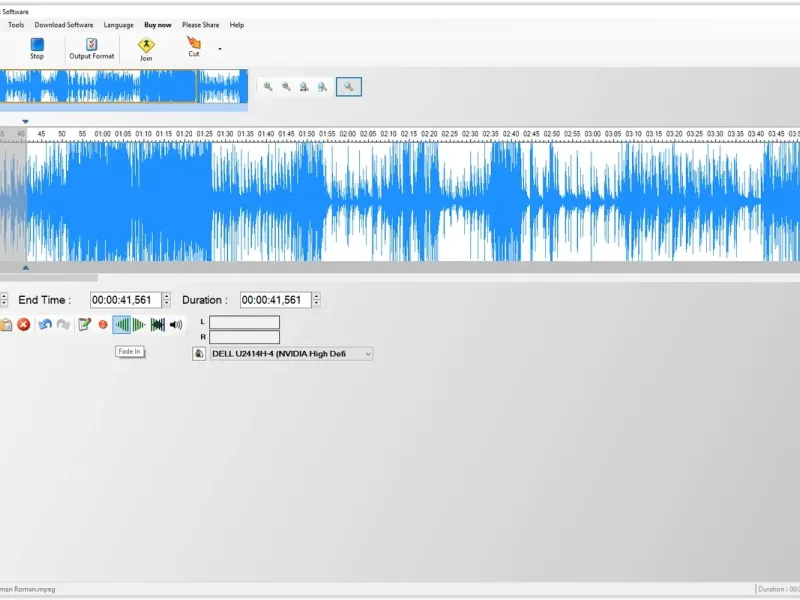Viewport: 800px width, 600px height.
Task: Click the zoom out magnifier icon
Action: tap(286, 87)
